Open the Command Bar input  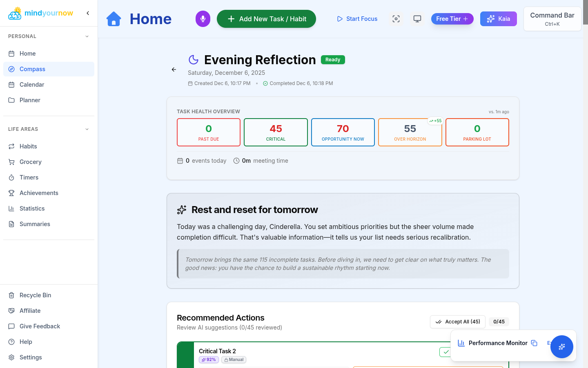pos(552,19)
